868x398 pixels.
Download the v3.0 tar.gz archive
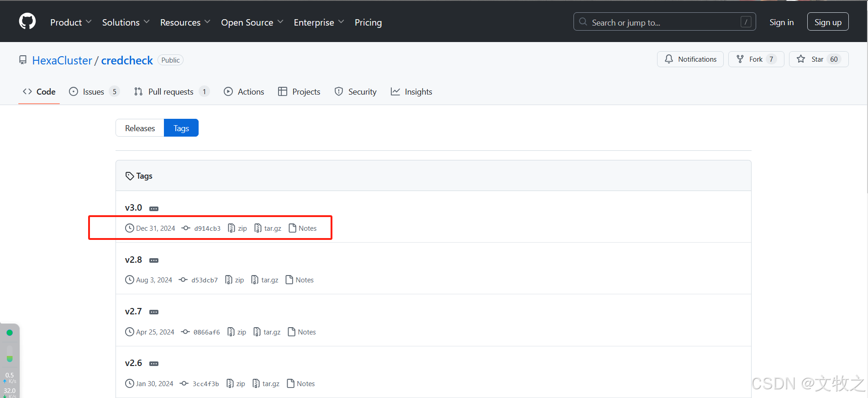pos(268,228)
